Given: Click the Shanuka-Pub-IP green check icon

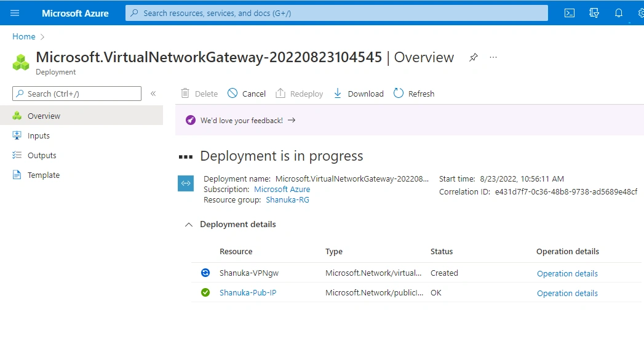Looking at the screenshot, I should click(x=205, y=292).
